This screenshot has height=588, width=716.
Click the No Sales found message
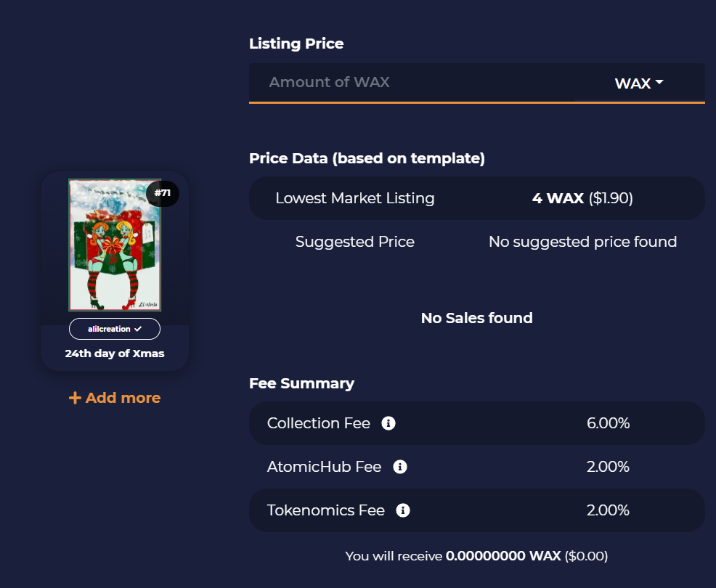[476, 318]
